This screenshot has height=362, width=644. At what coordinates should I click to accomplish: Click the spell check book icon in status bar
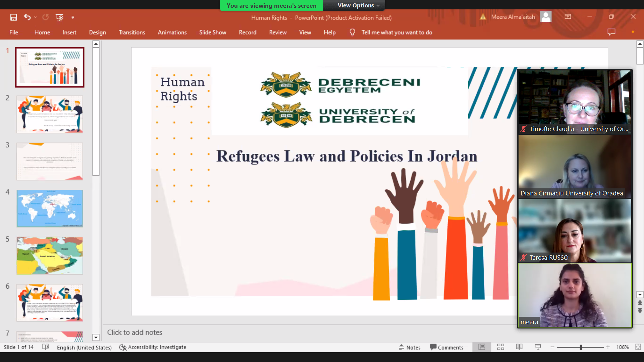pyautogui.click(x=46, y=347)
